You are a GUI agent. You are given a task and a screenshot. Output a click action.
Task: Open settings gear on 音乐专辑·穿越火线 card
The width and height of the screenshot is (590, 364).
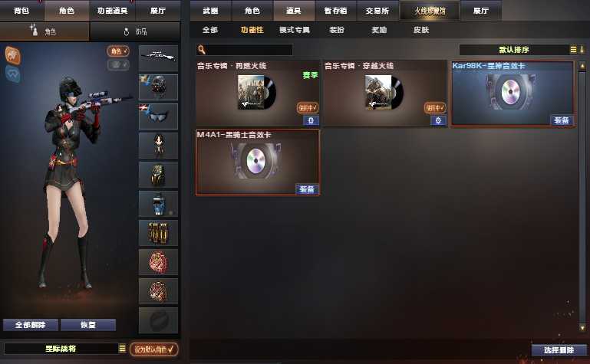coord(438,120)
